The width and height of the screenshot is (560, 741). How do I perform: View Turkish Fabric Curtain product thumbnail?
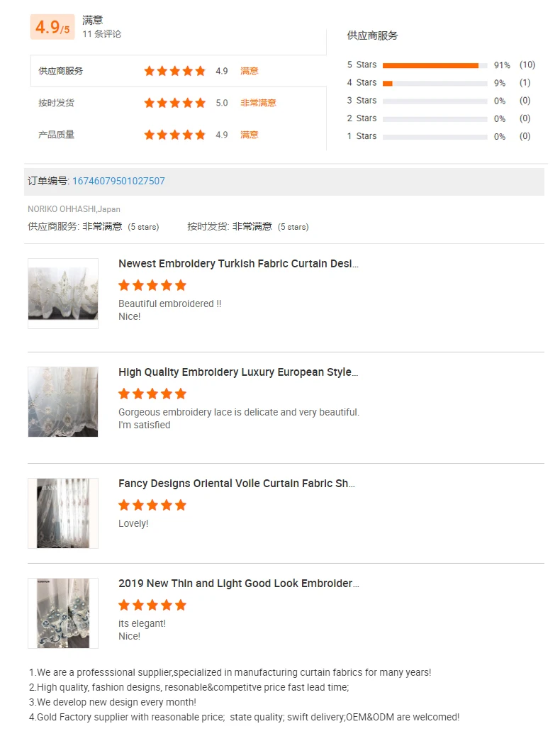(x=63, y=293)
